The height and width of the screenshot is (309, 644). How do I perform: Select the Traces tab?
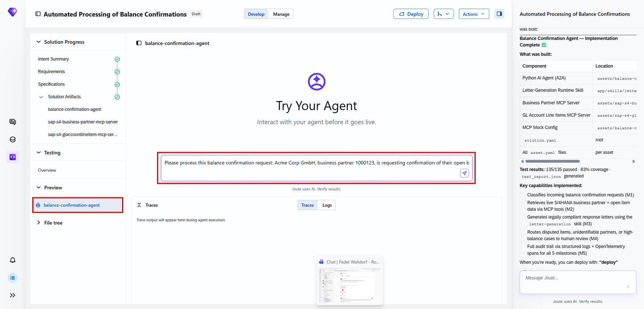pos(308,205)
